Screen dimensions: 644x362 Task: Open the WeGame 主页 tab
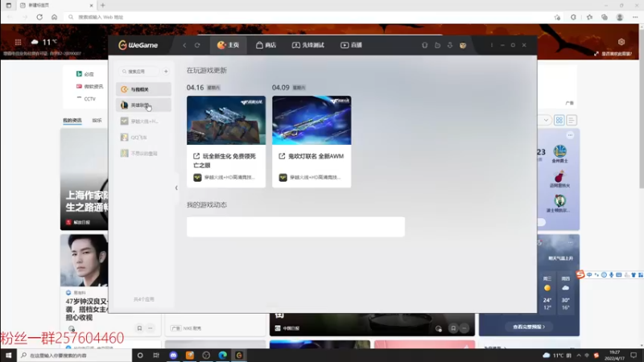click(229, 45)
